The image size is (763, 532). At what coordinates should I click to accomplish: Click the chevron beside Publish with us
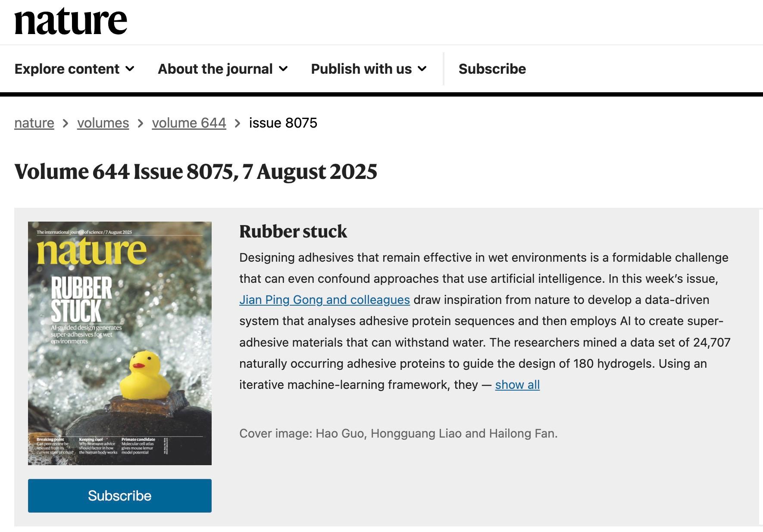point(422,69)
